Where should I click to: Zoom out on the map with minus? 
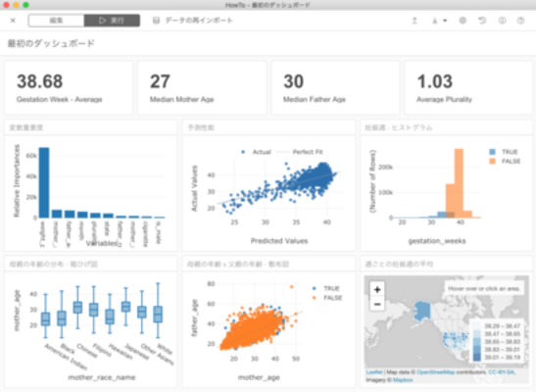point(377,304)
